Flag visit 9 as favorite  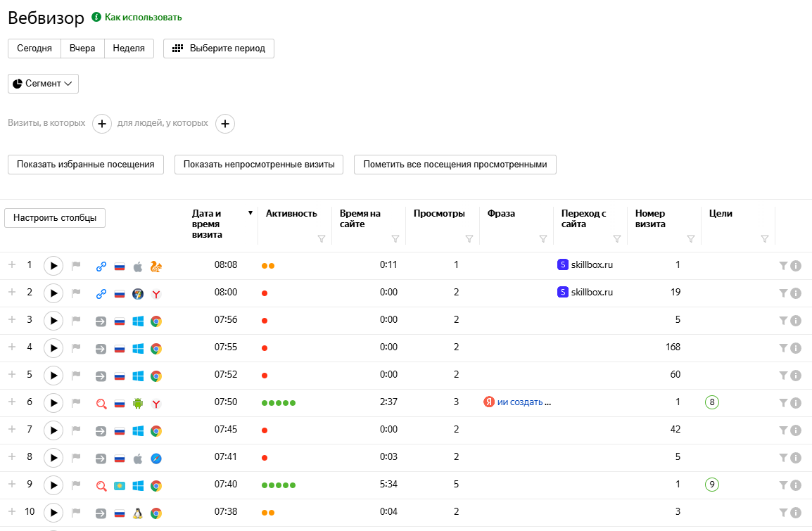(x=76, y=485)
